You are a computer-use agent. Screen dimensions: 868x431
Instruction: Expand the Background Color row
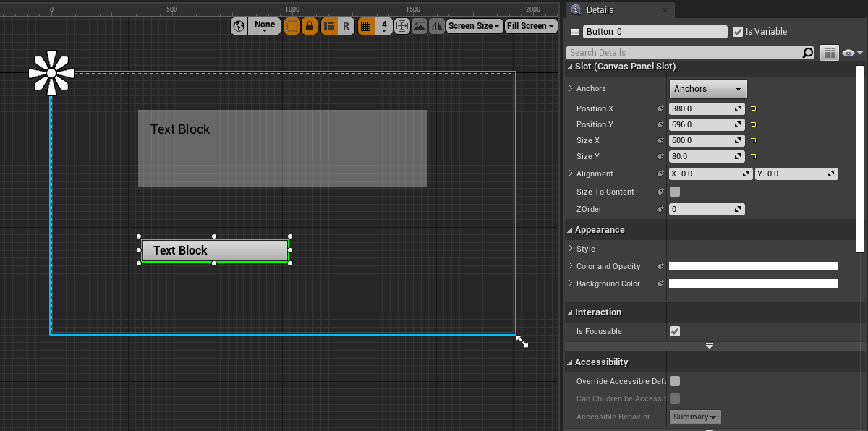coord(570,283)
